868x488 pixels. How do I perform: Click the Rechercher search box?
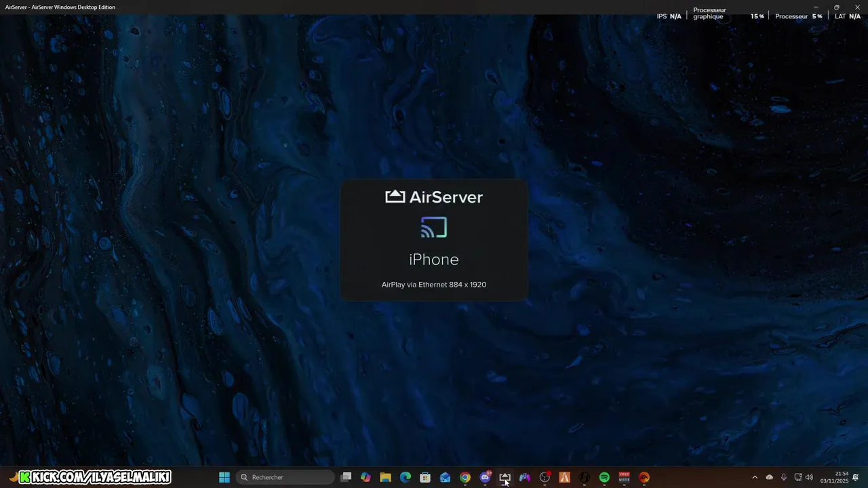286,477
